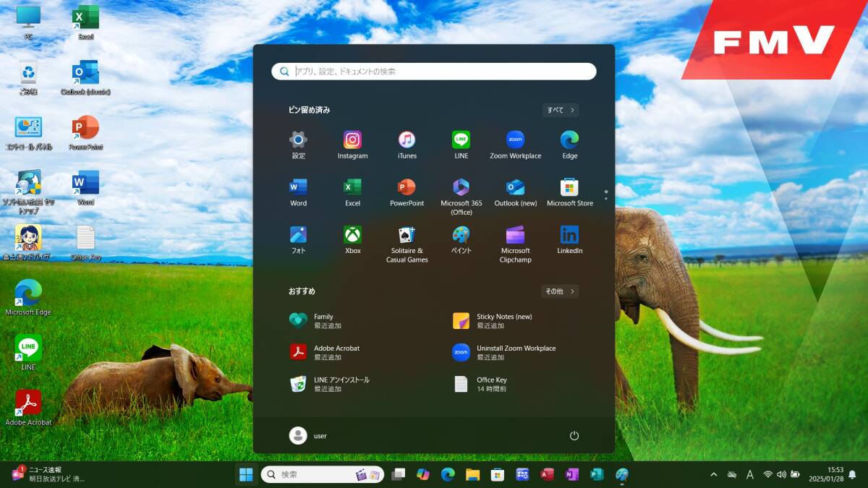This screenshot has width=868, height=488.
Task: Click the taskbar 検索 search box
Action: point(323,474)
